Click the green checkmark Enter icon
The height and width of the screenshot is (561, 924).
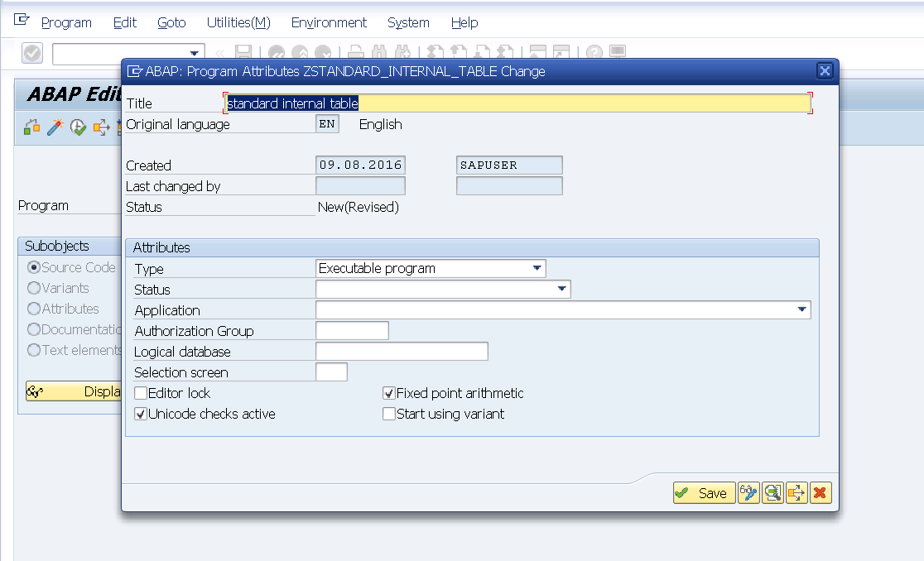coord(31,52)
